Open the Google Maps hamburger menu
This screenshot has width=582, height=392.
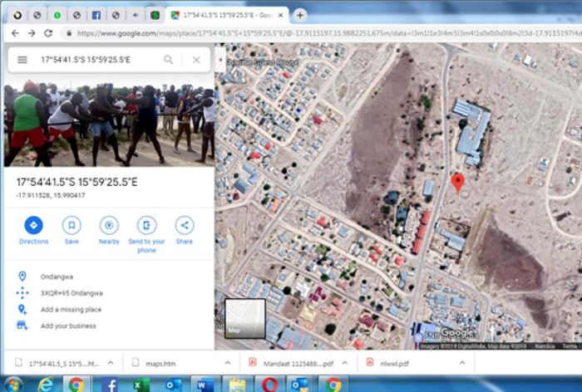pos(22,60)
